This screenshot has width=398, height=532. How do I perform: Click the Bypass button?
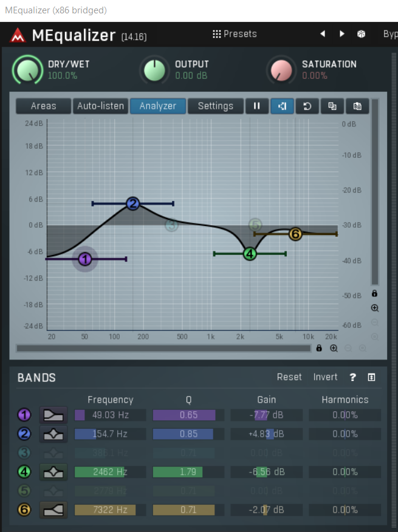(x=391, y=34)
